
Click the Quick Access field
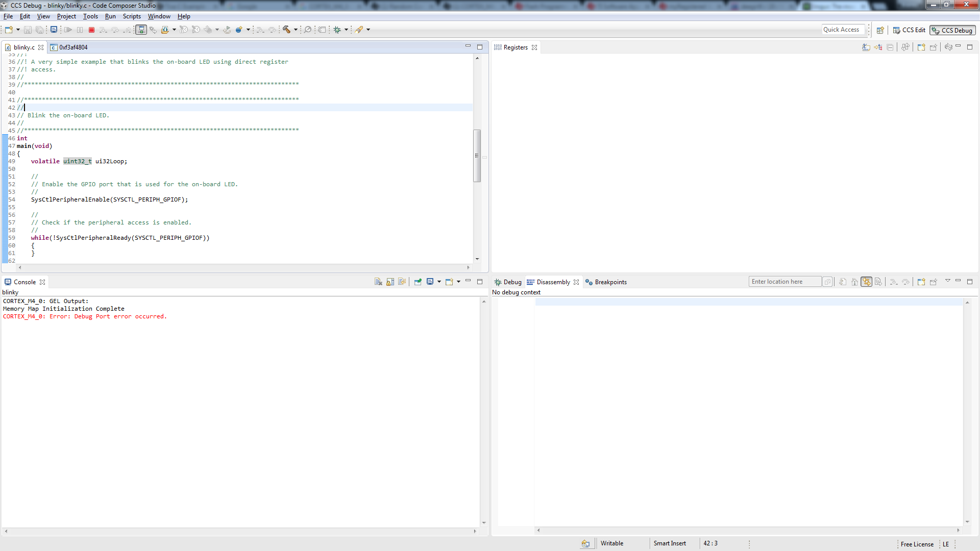(x=843, y=30)
